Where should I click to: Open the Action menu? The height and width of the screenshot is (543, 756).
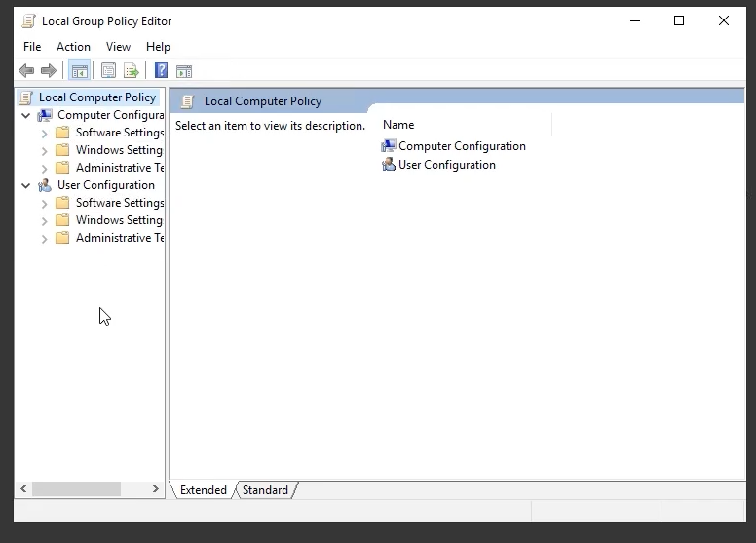[x=73, y=46]
